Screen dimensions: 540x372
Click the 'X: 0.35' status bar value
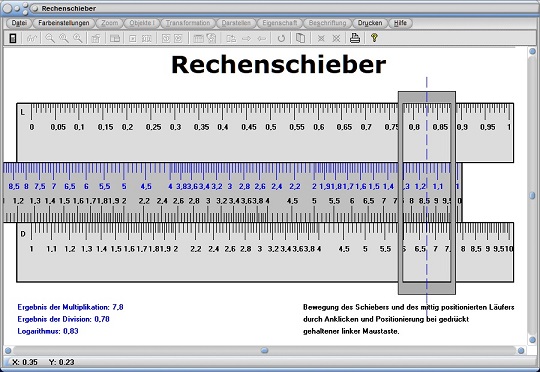pyautogui.click(x=25, y=362)
